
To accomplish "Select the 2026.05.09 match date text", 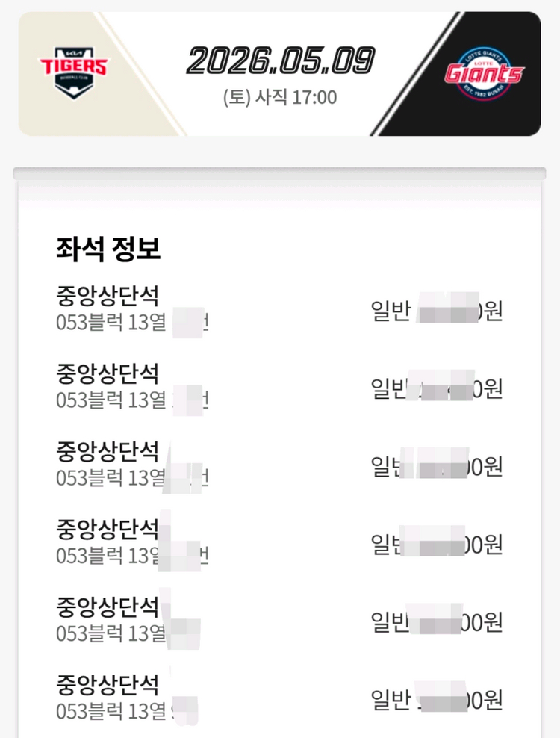I will click(281, 61).
